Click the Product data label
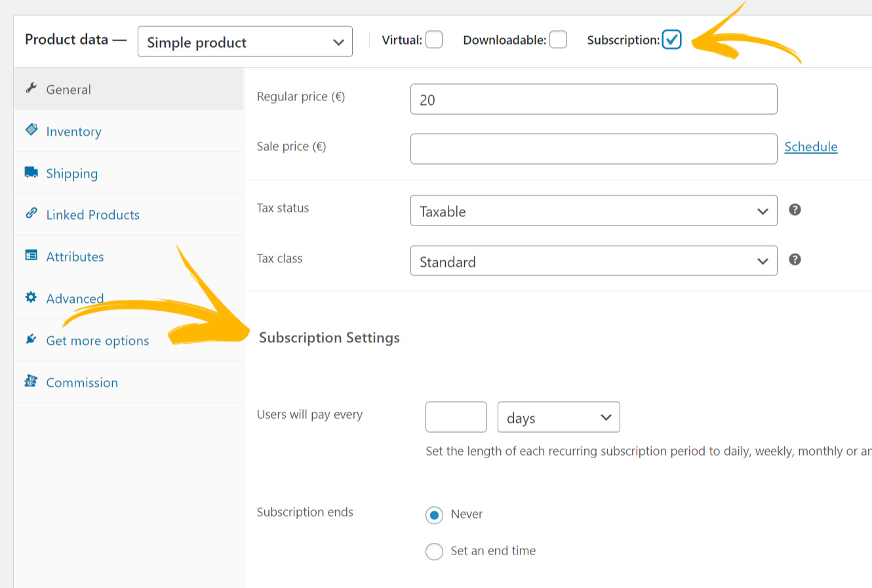Viewport: 872px width, 588px height. [75, 39]
